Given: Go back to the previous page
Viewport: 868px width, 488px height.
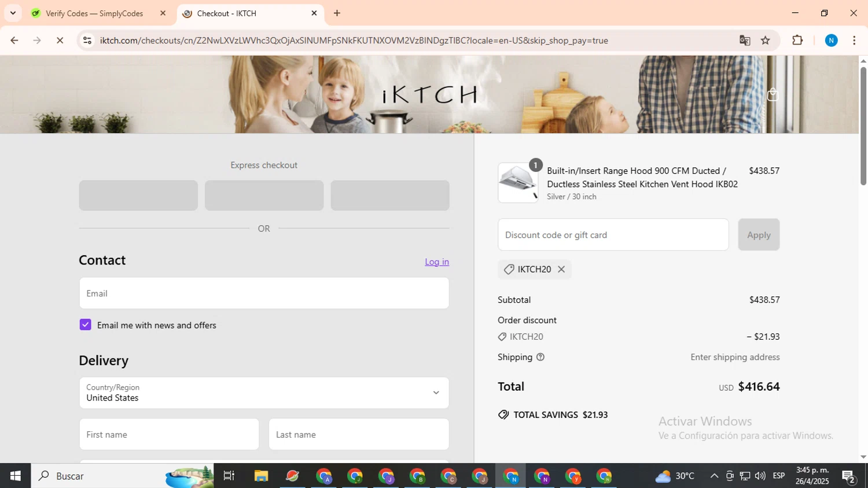Looking at the screenshot, I should 14,41.
